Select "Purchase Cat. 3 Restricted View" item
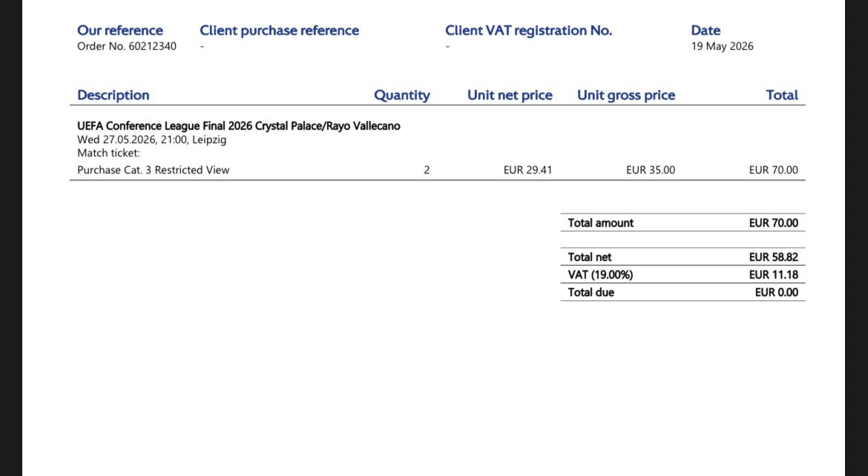Image resolution: width=868 pixels, height=476 pixels. (154, 171)
